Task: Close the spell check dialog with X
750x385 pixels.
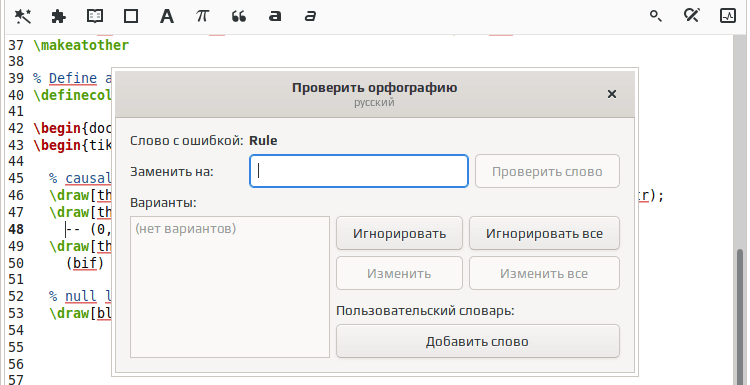Action: point(612,94)
